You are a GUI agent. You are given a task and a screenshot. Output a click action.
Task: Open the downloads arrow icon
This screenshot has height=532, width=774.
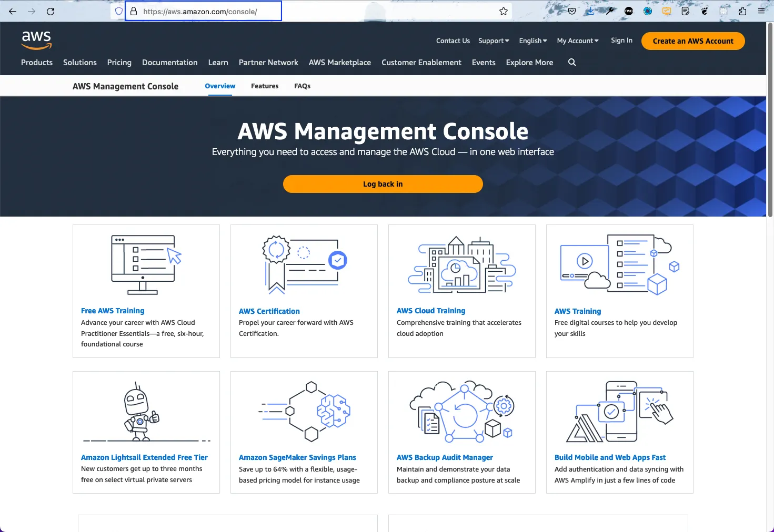point(591,11)
